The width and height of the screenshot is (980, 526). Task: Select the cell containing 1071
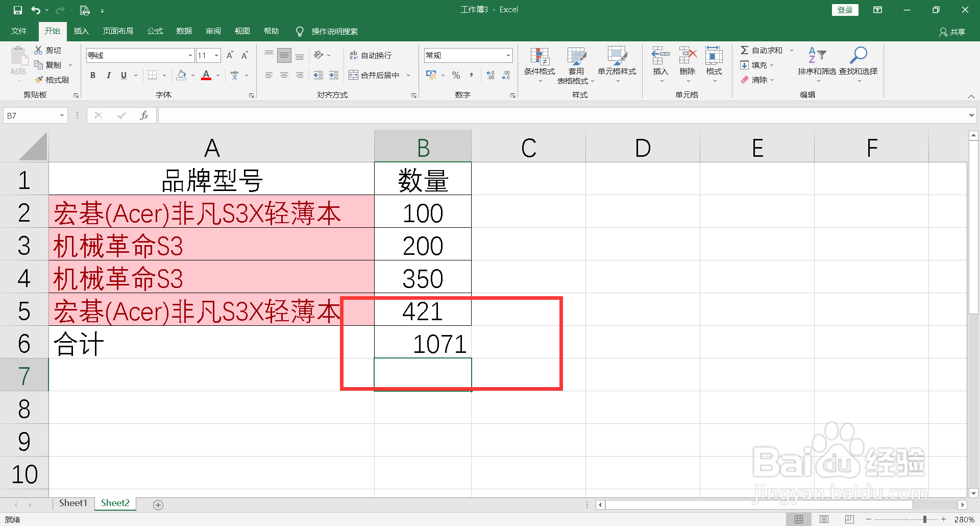coord(422,343)
